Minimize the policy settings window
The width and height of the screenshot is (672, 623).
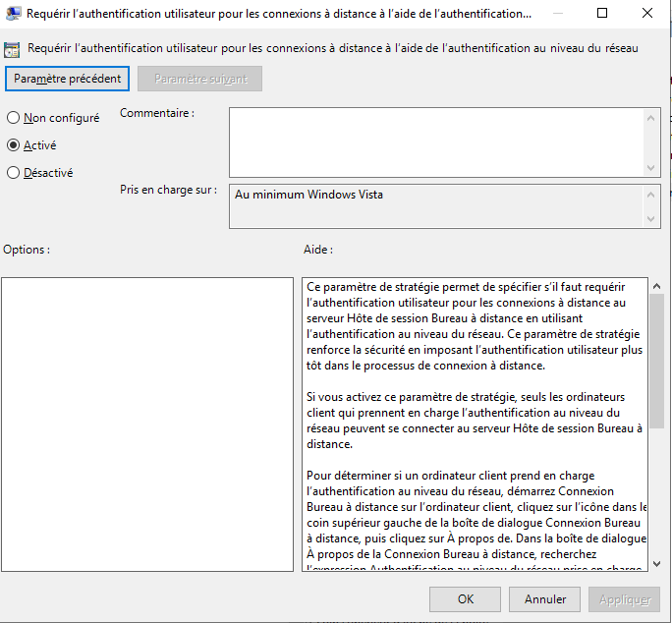pyautogui.click(x=558, y=15)
